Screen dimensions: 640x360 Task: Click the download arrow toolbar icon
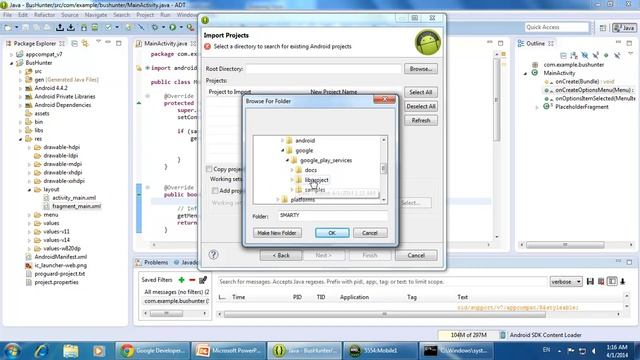[x=71, y=27]
